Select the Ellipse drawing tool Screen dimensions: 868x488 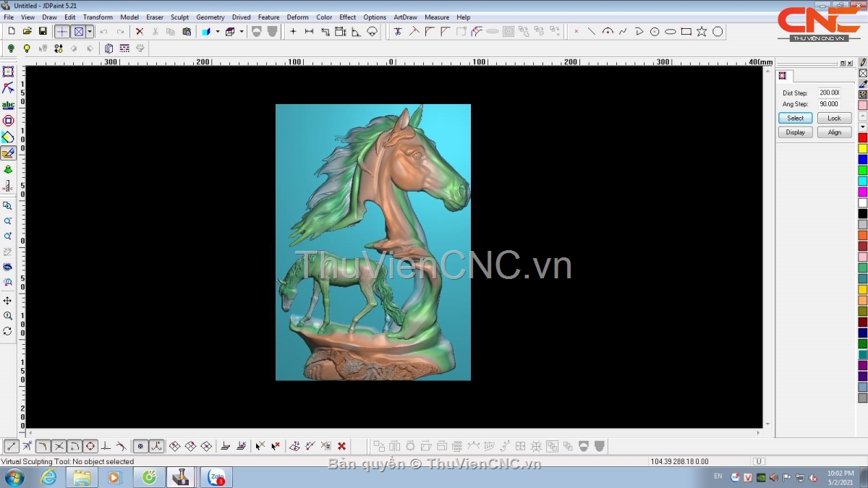click(671, 32)
